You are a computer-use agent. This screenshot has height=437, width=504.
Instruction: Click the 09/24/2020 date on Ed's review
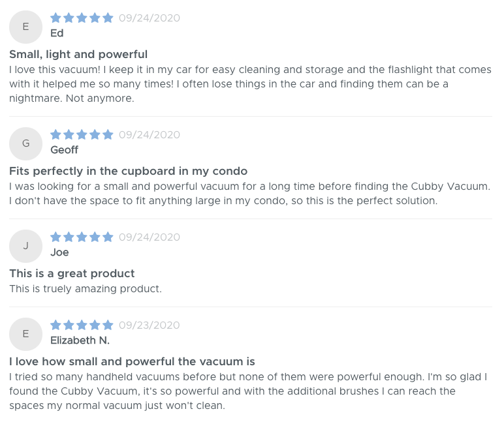point(150,18)
